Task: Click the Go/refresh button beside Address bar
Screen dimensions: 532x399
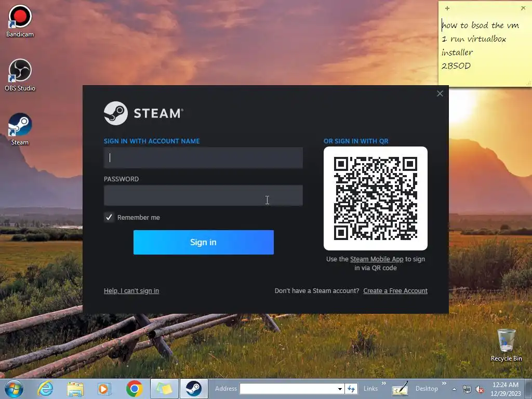Action: tap(351, 389)
